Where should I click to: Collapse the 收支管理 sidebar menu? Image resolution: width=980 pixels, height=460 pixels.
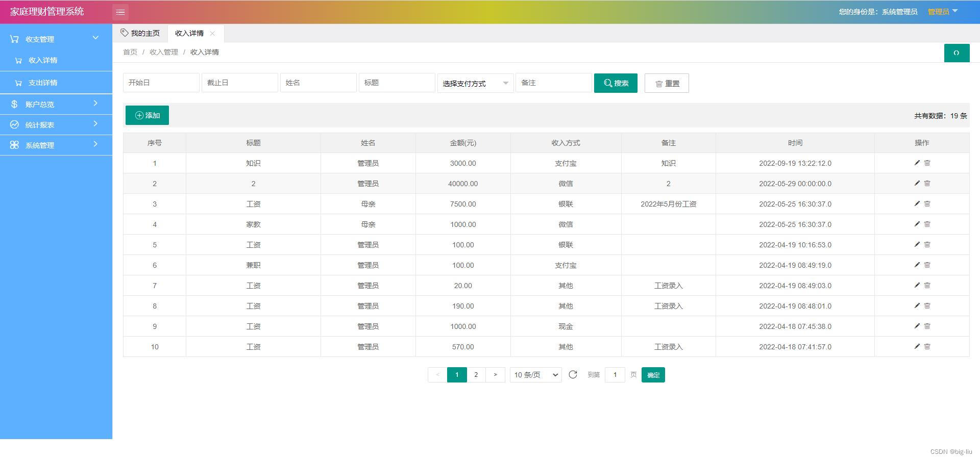tap(56, 39)
